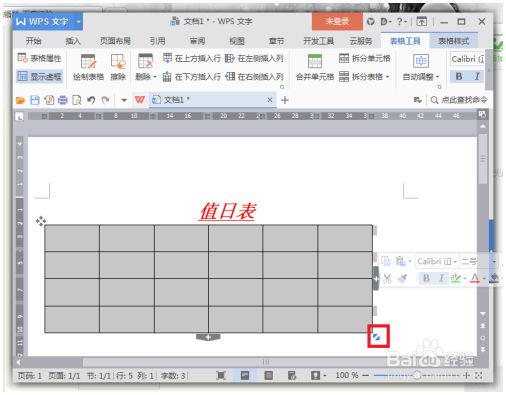Click Split Cells (拆分单元格) icon
This screenshot has height=395, width=506.
click(x=344, y=58)
